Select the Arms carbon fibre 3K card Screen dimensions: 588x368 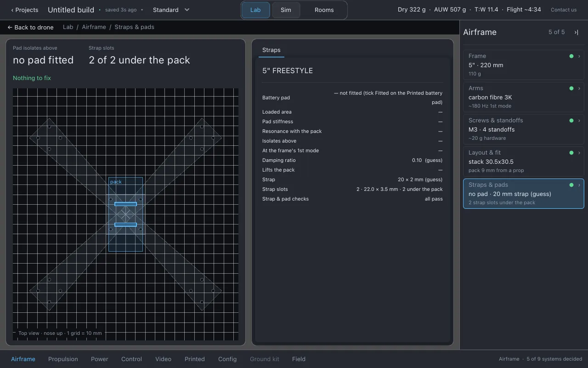524,97
